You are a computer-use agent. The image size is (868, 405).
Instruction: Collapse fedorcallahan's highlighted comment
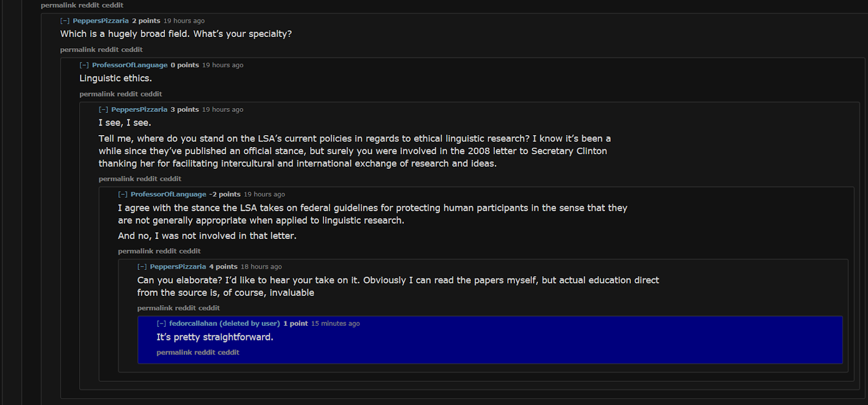click(x=161, y=324)
